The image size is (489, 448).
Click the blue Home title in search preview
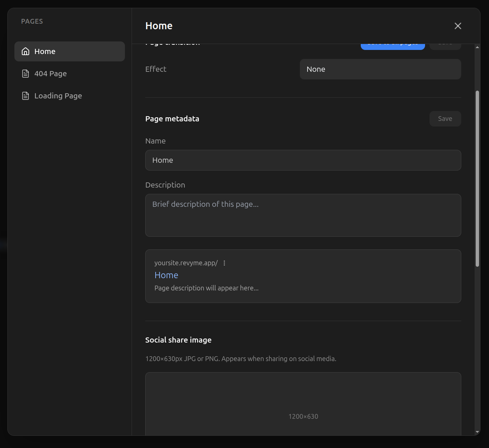166,275
